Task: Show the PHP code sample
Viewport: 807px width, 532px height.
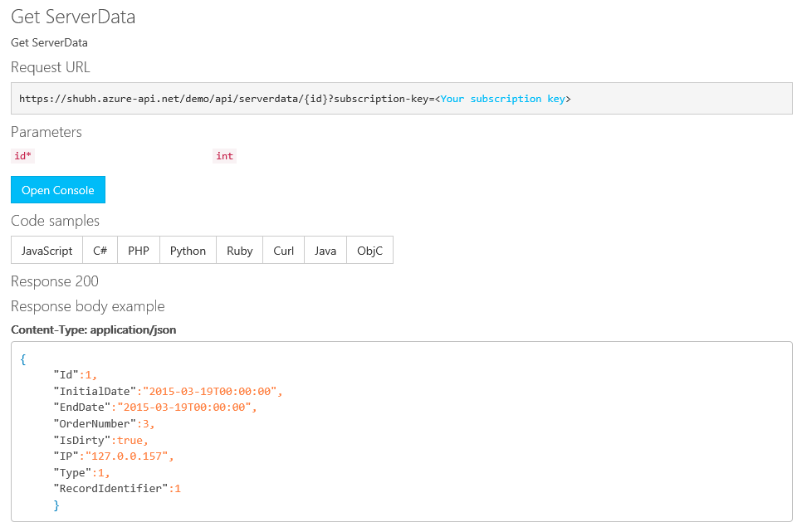Action: point(139,251)
